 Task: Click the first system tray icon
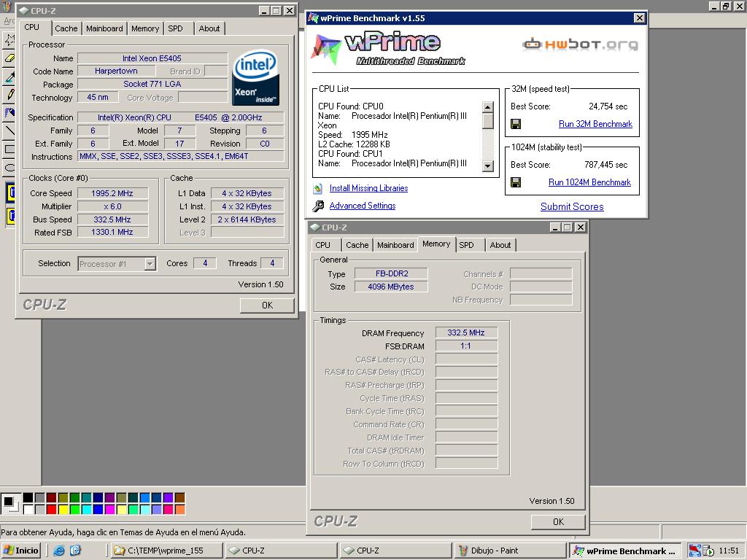[x=694, y=551]
